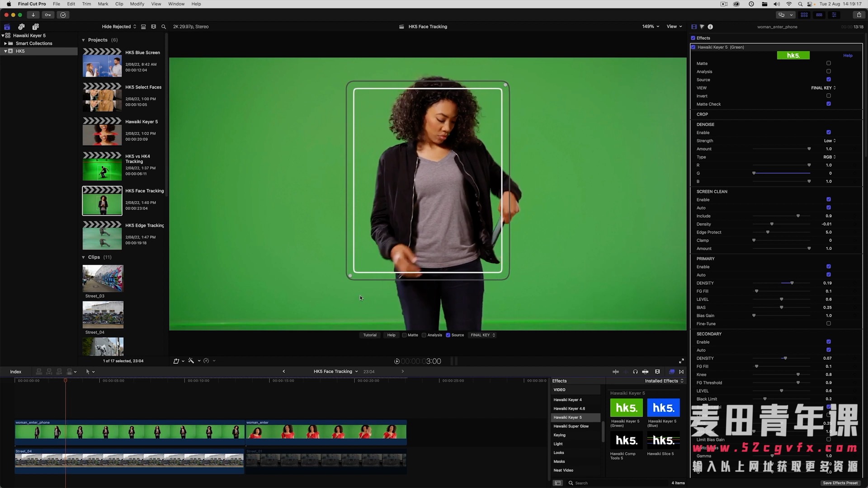Click the Help button under viewer
This screenshot has height=488, width=868.
pyautogui.click(x=392, y=335)
